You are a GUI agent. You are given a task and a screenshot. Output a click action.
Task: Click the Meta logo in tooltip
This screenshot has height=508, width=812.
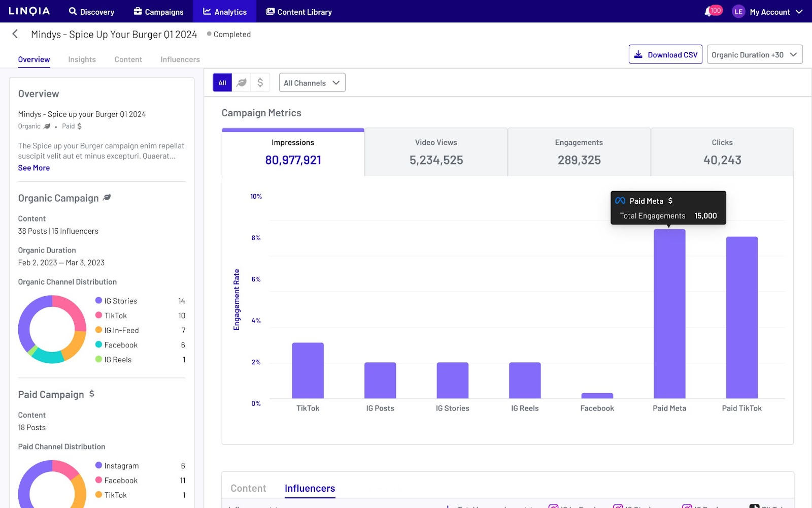coord(620,201)
